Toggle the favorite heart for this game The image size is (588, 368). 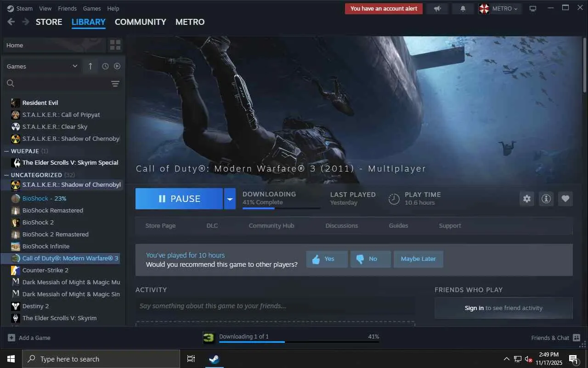click(x=565, y=199)
